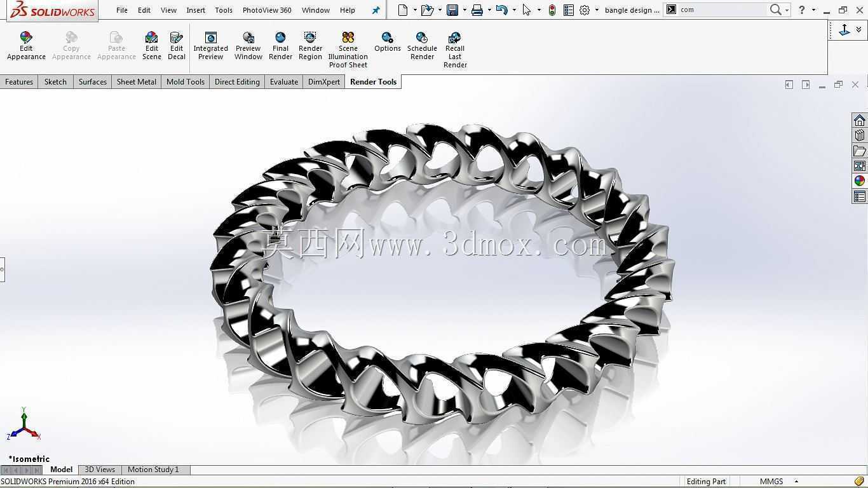
Task: Open SOLIDWORKS Resources home icon in task pane
Action: pos(860,120)
